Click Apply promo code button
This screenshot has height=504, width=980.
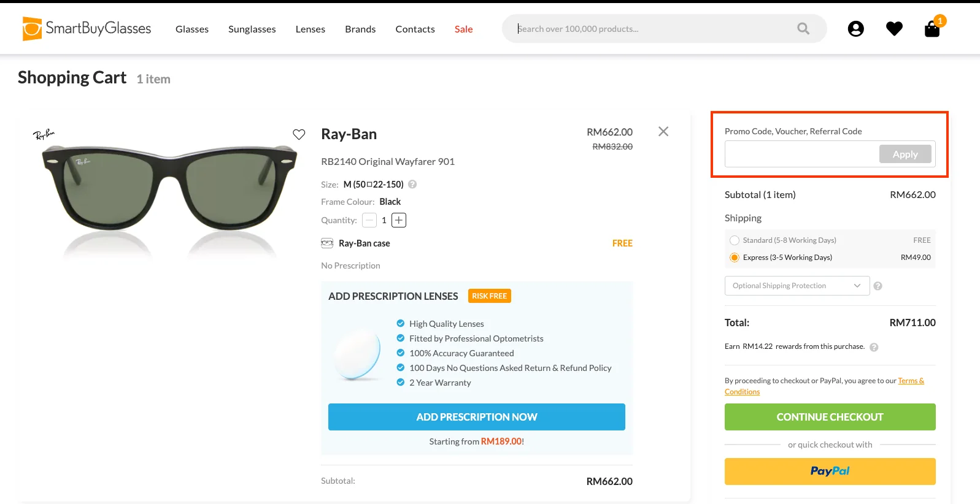905,154
